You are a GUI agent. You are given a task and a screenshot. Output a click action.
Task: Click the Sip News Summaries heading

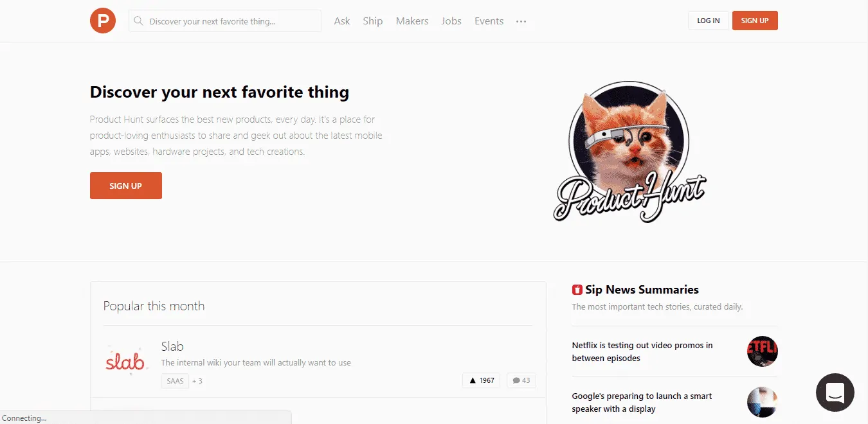pos(642,290)
